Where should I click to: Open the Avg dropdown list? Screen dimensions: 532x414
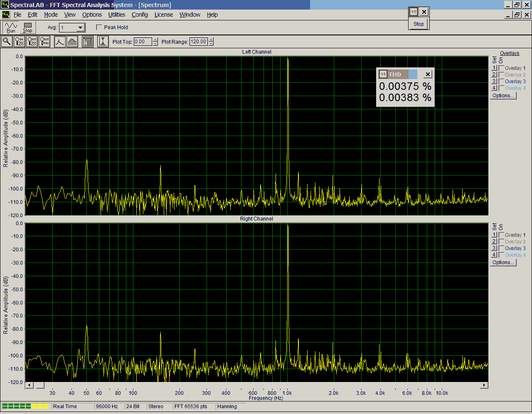click(x=81, y=28)
